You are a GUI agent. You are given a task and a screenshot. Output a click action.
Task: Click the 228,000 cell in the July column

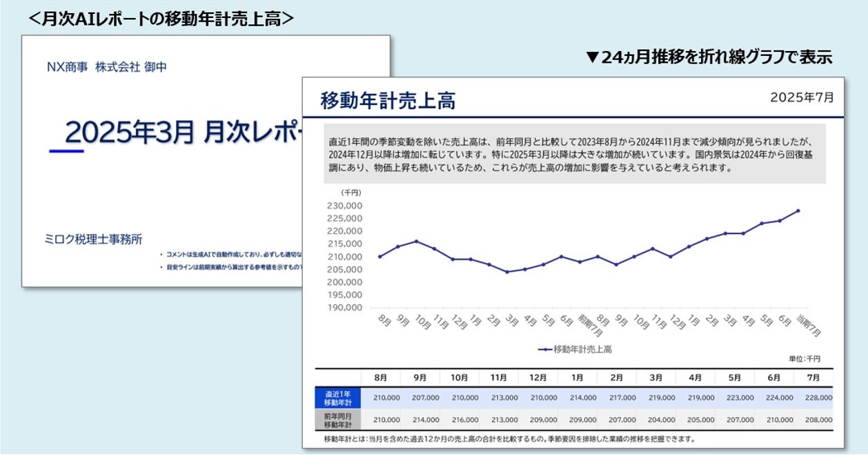point(818,398)
